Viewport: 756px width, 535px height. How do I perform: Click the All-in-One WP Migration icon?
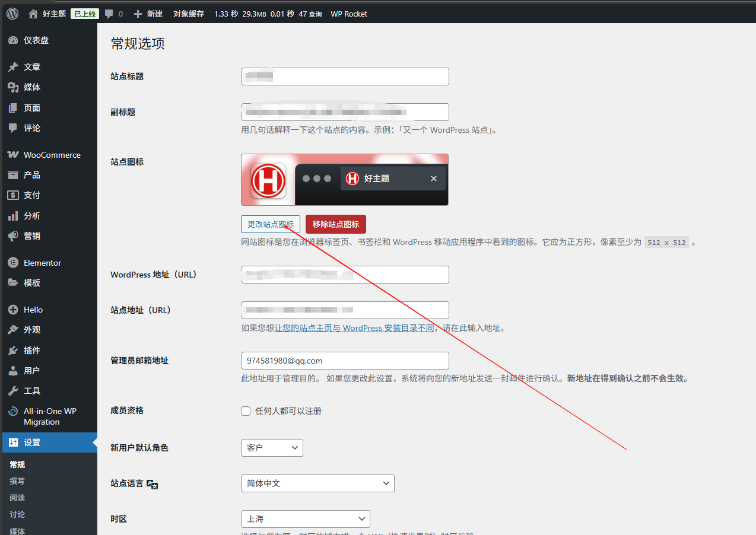(13, 412)
